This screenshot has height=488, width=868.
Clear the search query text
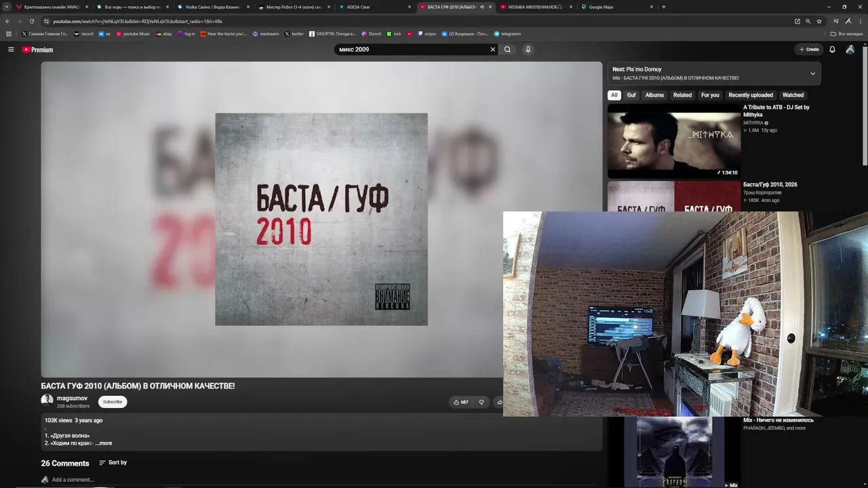tap(493, 49)
